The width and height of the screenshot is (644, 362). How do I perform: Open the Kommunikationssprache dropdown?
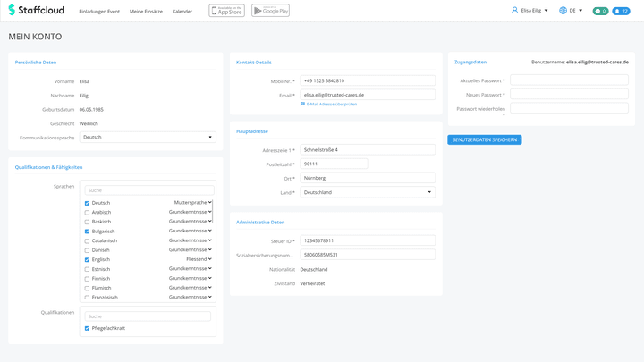148,138
